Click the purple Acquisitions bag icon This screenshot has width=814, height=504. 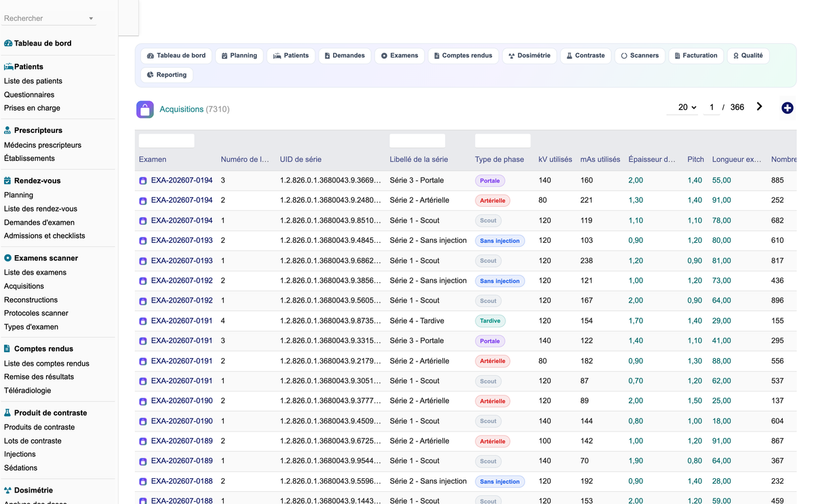pos(144,109)
